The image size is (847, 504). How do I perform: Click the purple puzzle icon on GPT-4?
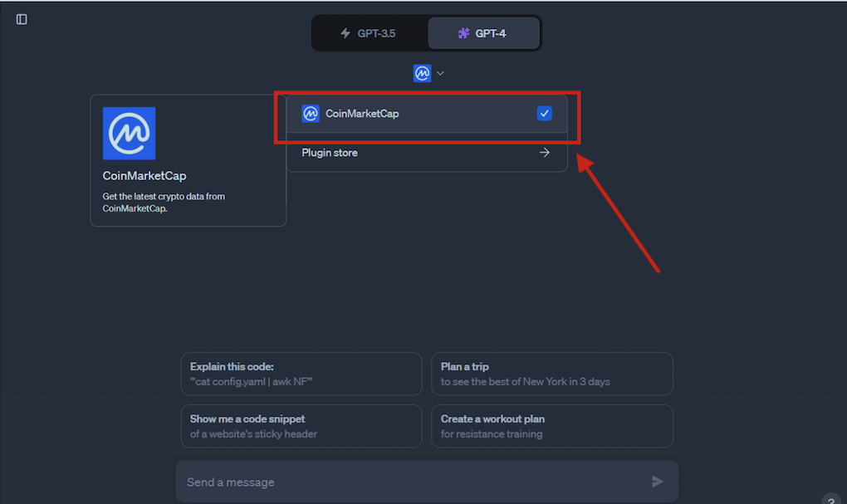(x=463, y=33)
